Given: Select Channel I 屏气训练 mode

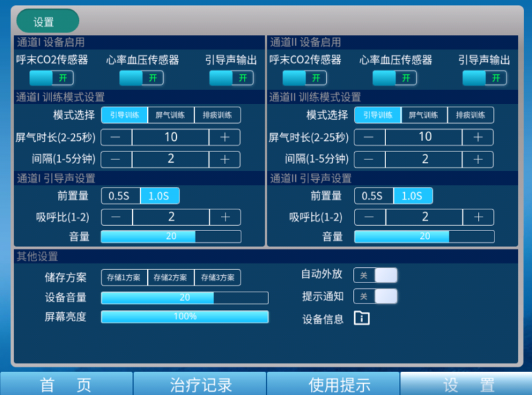Looking at the screenshot, I should tap(170, 115).
